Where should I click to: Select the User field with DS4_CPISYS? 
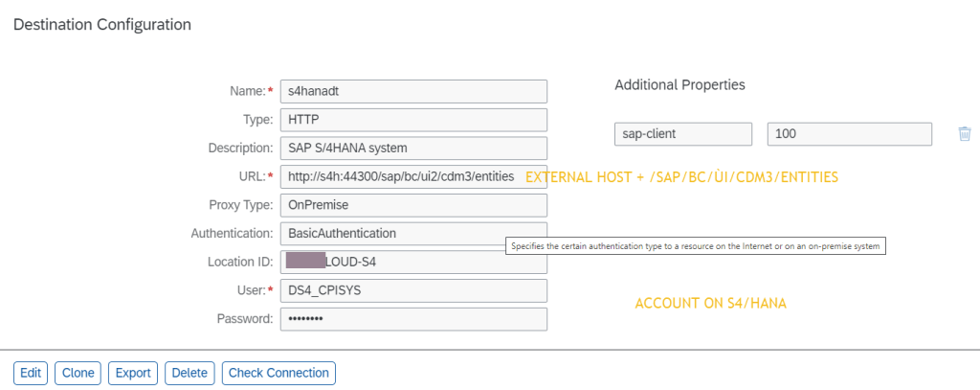[x=412, y=290]
